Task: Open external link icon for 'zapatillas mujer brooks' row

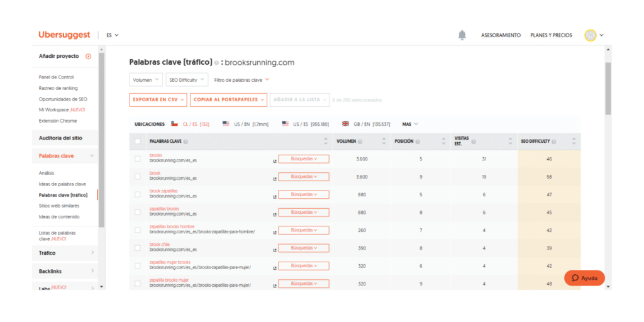Action: click(275, 268)
